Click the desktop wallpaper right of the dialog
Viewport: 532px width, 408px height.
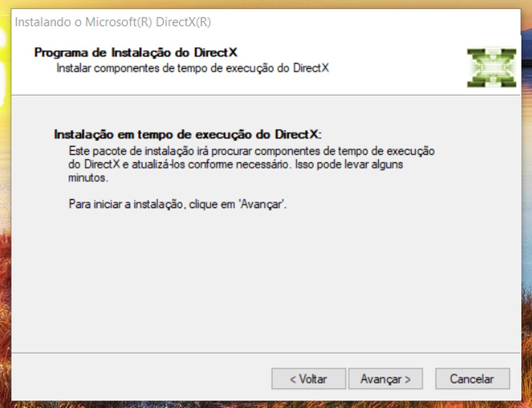[x=527, y=204]
